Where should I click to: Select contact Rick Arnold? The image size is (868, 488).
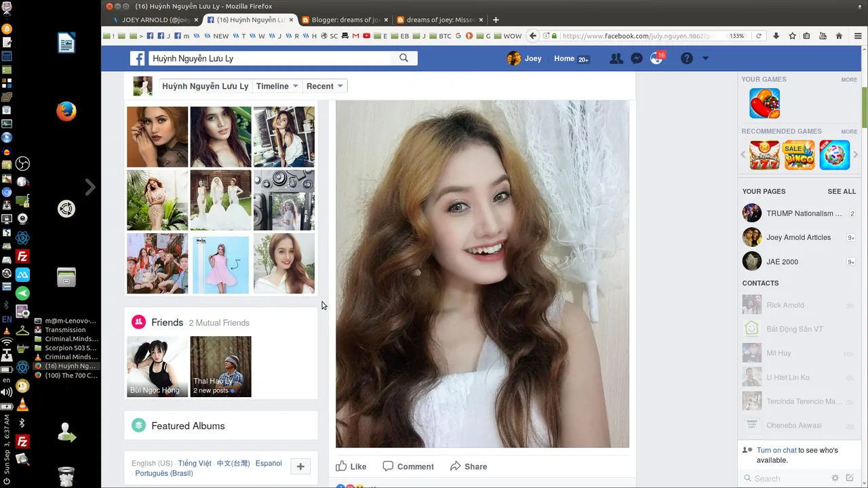[x=799, y=305]
